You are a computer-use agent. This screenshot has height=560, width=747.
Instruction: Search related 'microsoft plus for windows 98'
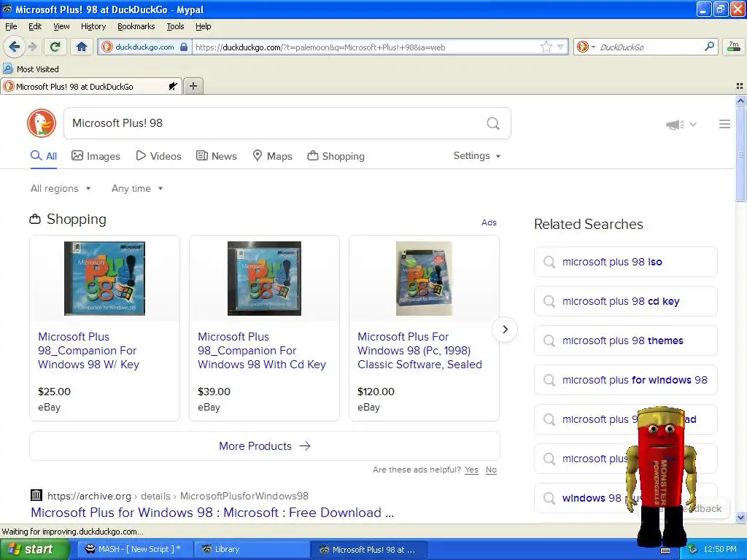[625, 379]
